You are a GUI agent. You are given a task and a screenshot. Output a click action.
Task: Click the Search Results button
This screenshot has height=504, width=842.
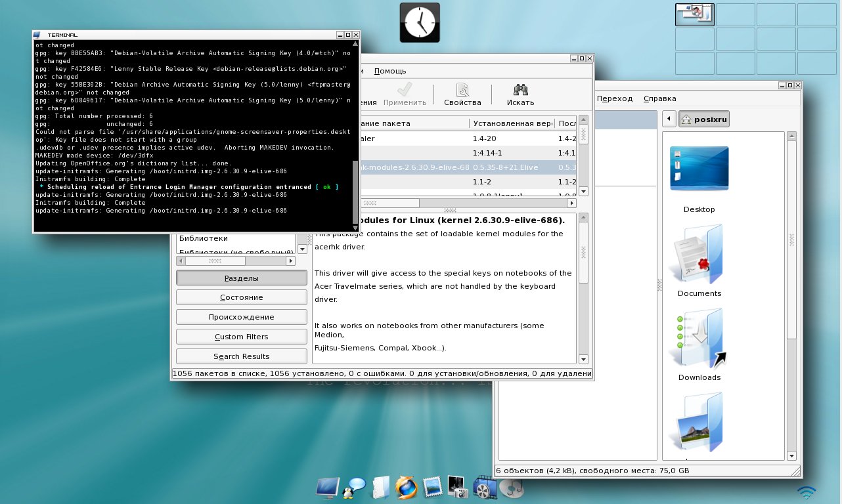point(241,356)
